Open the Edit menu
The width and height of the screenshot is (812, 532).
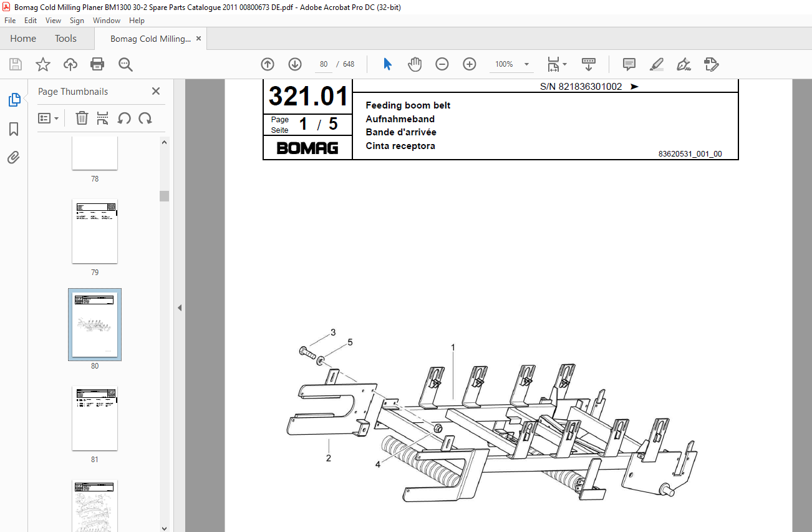coord(31,21)
